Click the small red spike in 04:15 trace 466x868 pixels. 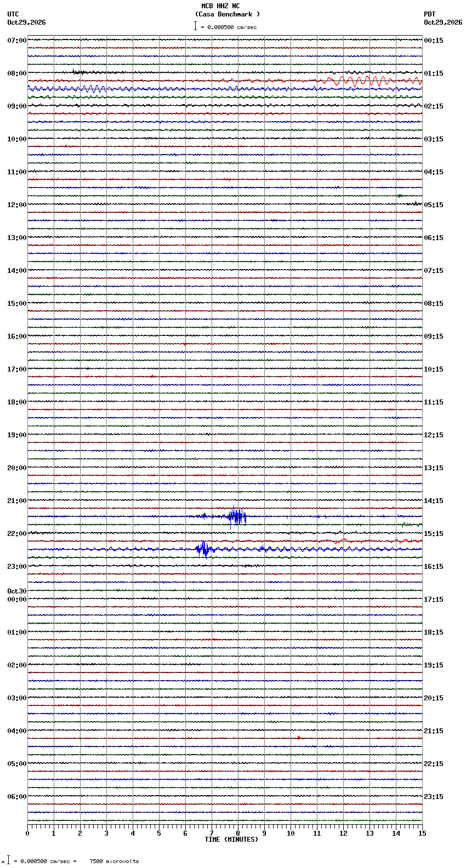(299, 738)
